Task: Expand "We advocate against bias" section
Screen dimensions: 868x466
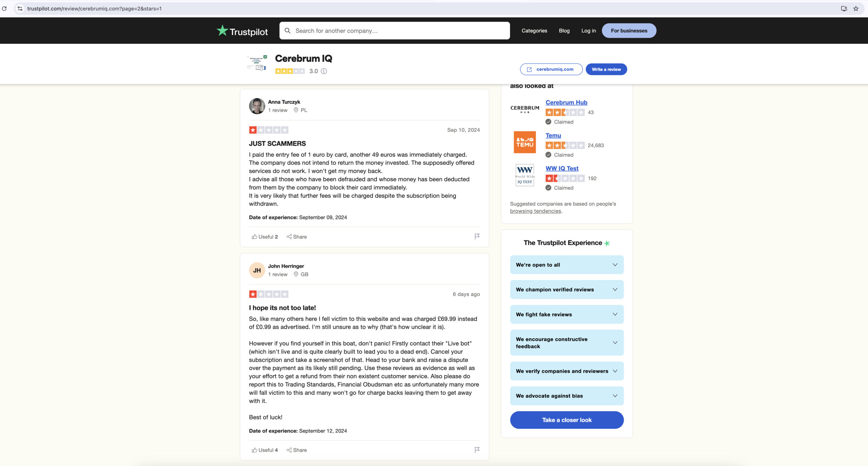Action: 567,396
